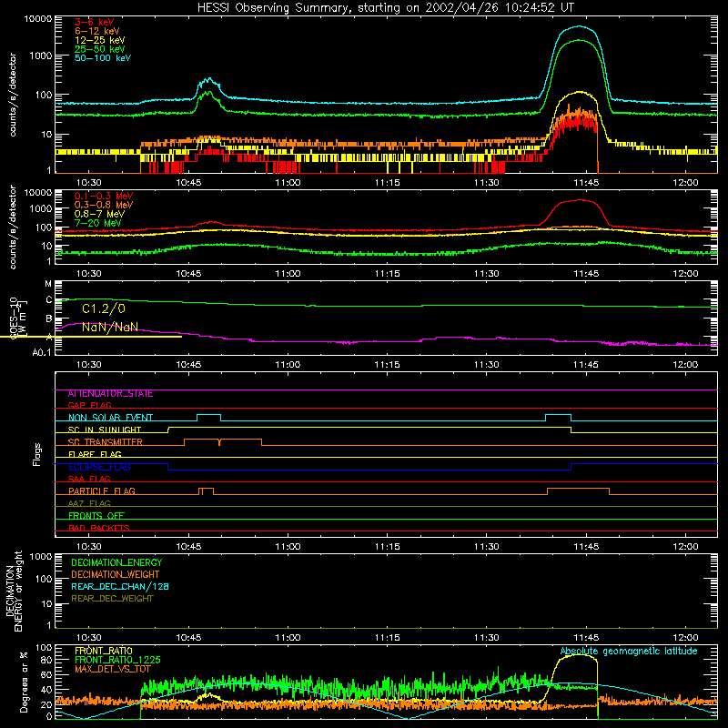Select the 6-12 keV legend entry
The width and height of the screenshot is (728, 728).
96,31
